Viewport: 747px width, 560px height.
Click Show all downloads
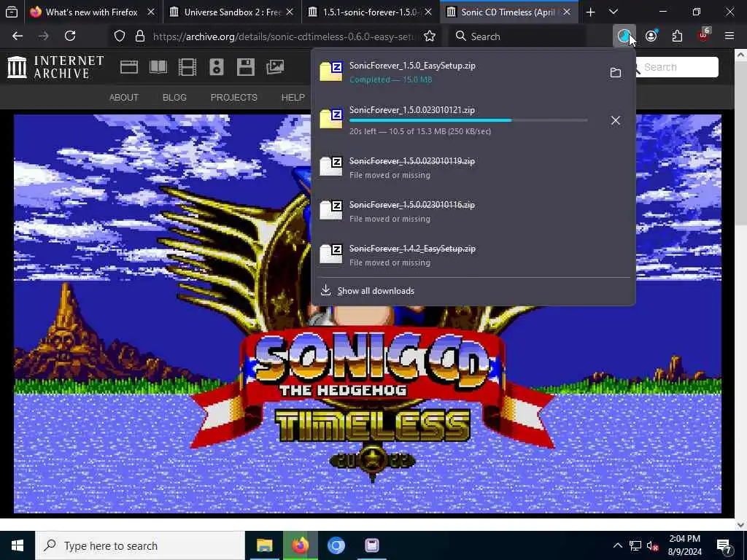coord(376,291)
